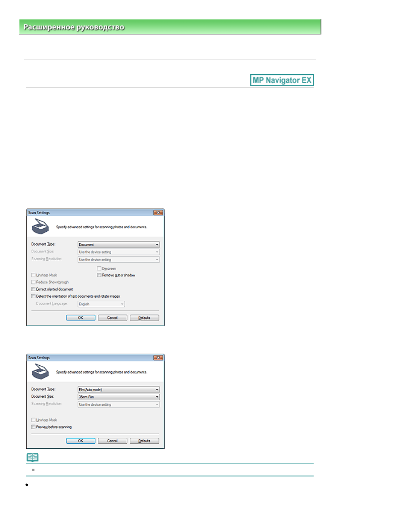The image size is (411, 532).
Task: Open the Document Type dropdown showing Document
Action: point(118,244)
